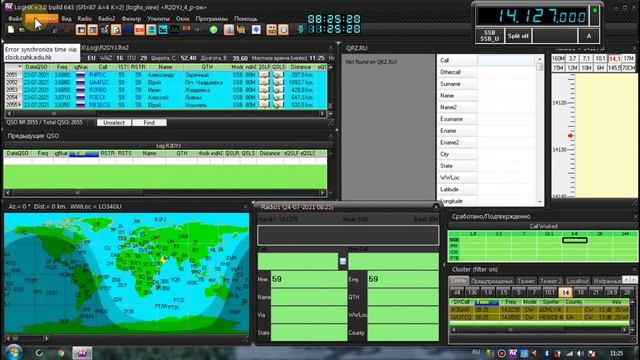This screenshot has width=640, height=360.
Task: Click the blue sphere toolbar icon
Action: 256,30
